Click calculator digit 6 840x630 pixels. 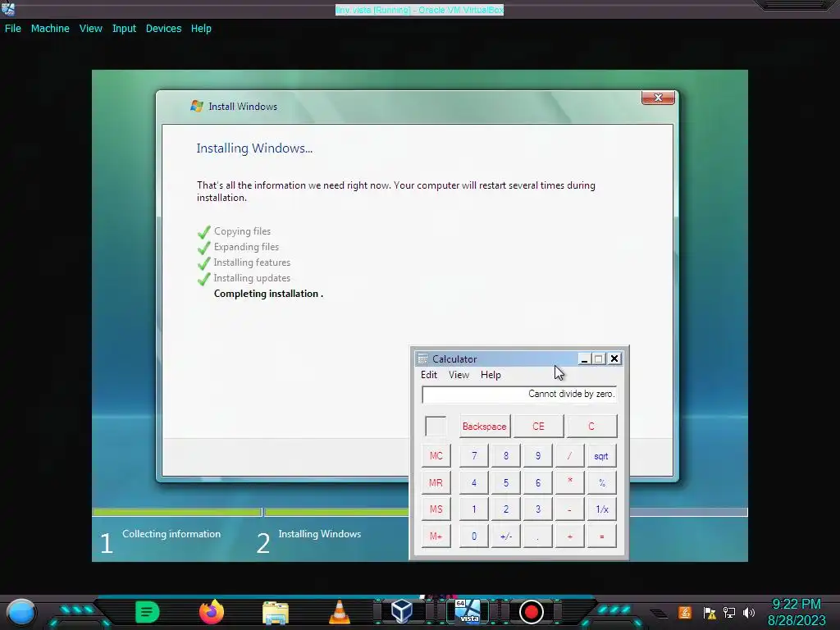(x=538, y=482)
